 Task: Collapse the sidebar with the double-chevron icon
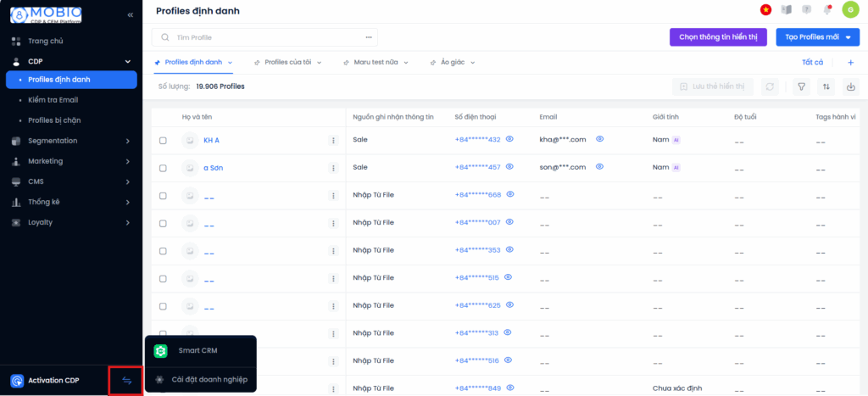[130, 15]
